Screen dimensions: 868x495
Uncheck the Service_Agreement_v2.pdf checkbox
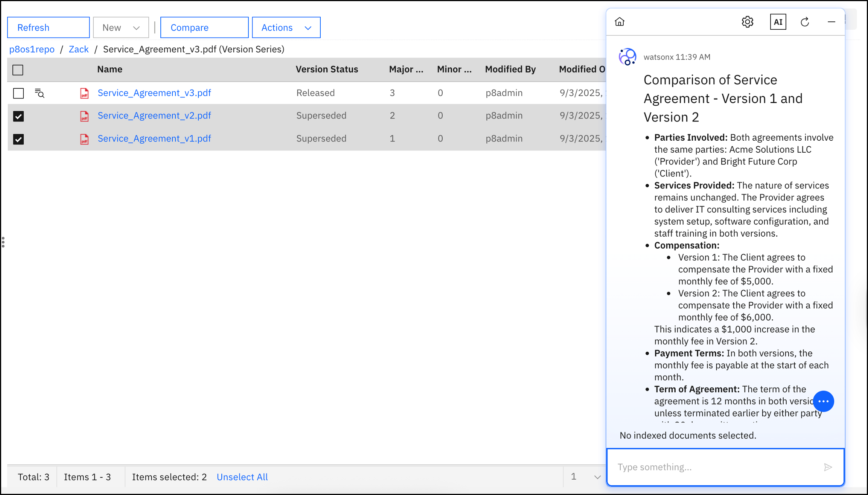[18, 116]
